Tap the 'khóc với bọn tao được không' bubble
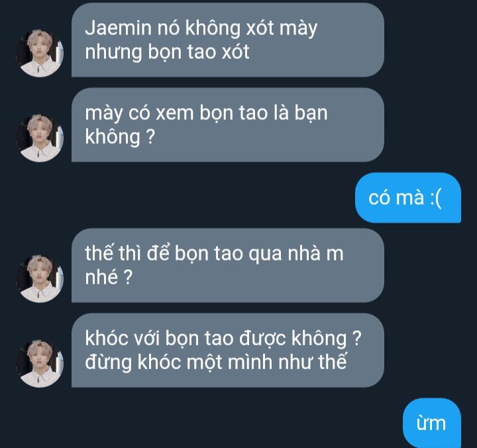Screen dimensions: 477x448 click(x=228, y=351)
